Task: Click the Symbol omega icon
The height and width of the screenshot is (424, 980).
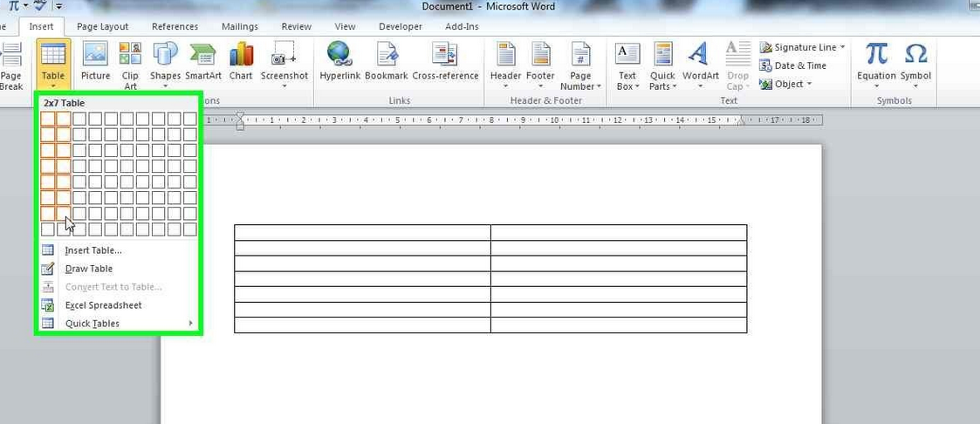Action: tap(915, 56)
